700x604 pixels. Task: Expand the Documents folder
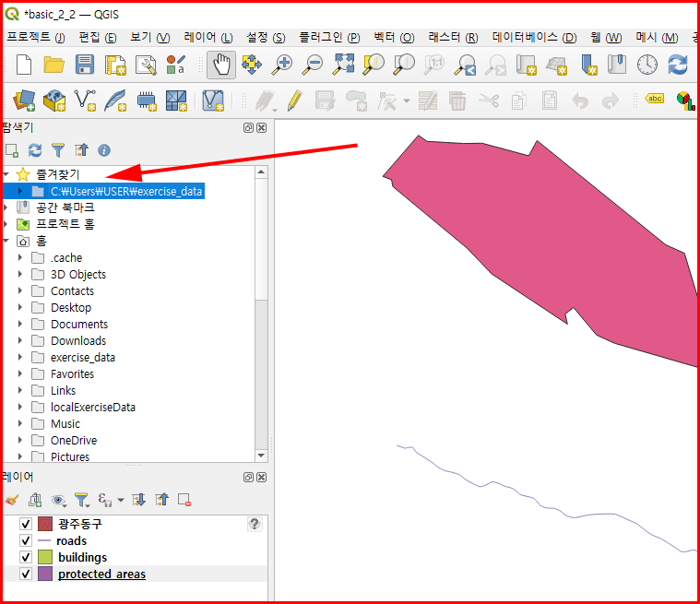pos(20,324)
